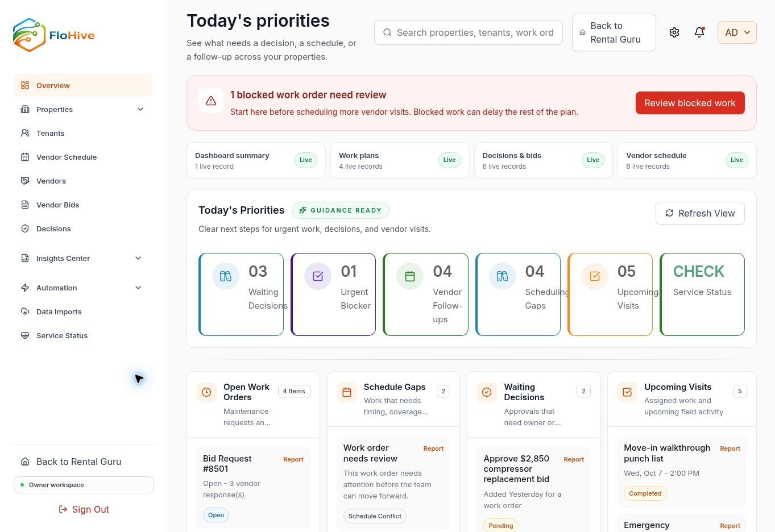
Task: Click the home icon beside Back to Rental Guru in sidebar
Action: coord(25,462)
